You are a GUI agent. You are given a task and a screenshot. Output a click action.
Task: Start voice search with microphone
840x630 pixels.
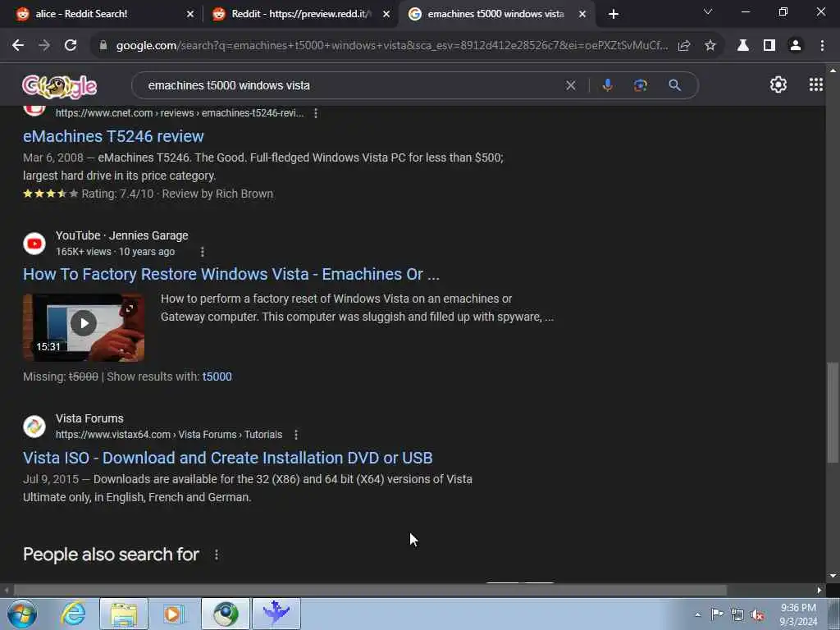pyautogui.click(x=608, y=85)
